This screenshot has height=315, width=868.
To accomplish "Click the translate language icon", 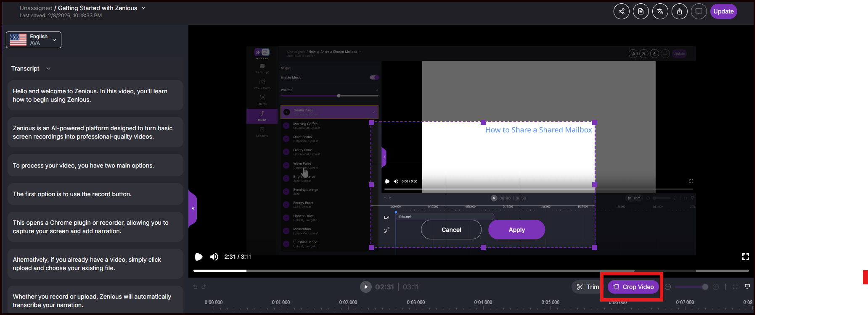I will click(660, 11).
